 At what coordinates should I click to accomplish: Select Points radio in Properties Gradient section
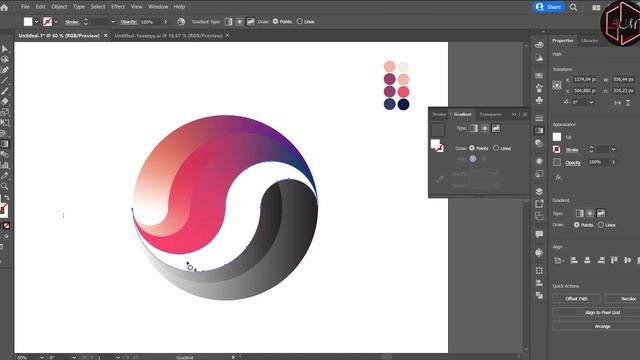coord(577,225)
